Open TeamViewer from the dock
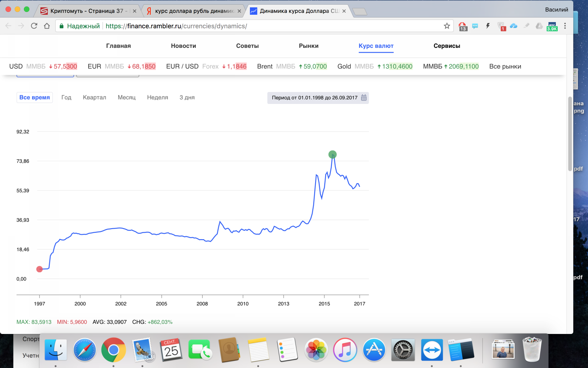 pyautogui.click(x=432, y=350)
